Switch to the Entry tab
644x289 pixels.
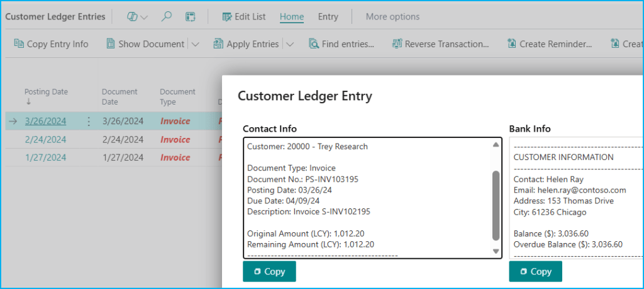pos(328,17)
